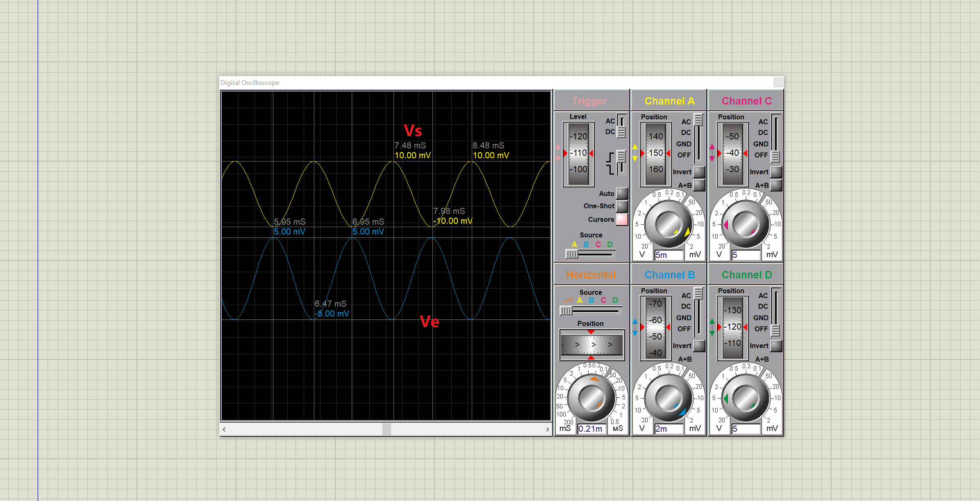Disable the Cursors button

(622, 219)
